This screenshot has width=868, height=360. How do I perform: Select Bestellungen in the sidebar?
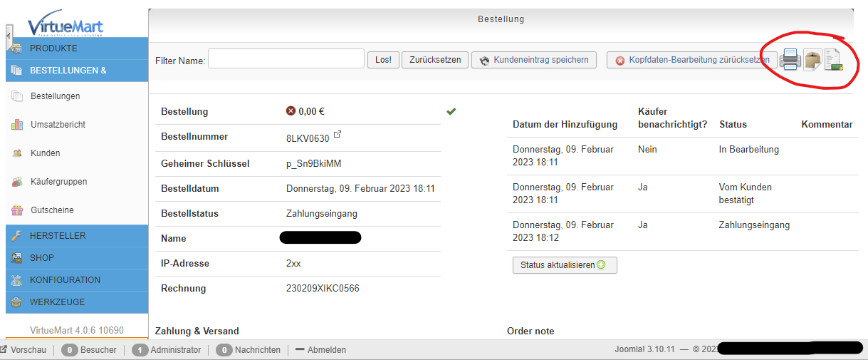tap(56, 96)
